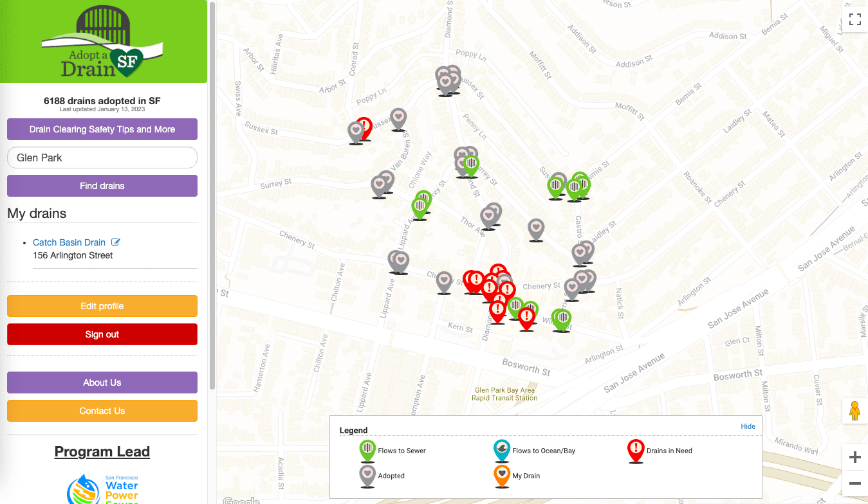The height and width of the screenshot is (504, 868).
Task: Open Drain Clearing Safety Tips and More
Action: (x=102, y=129)
